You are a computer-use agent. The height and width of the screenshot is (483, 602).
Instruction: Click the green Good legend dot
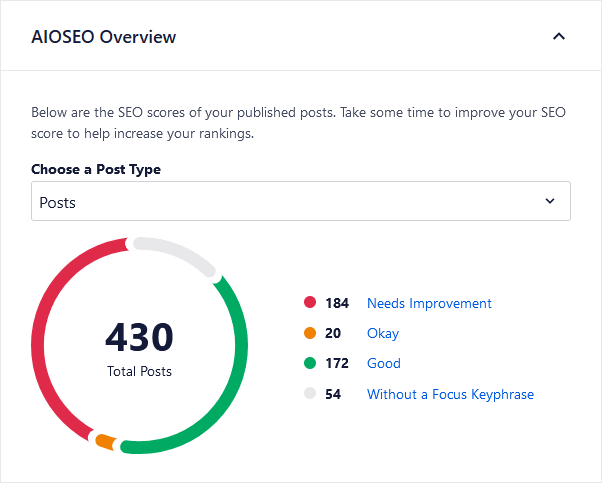click(310, 363)
